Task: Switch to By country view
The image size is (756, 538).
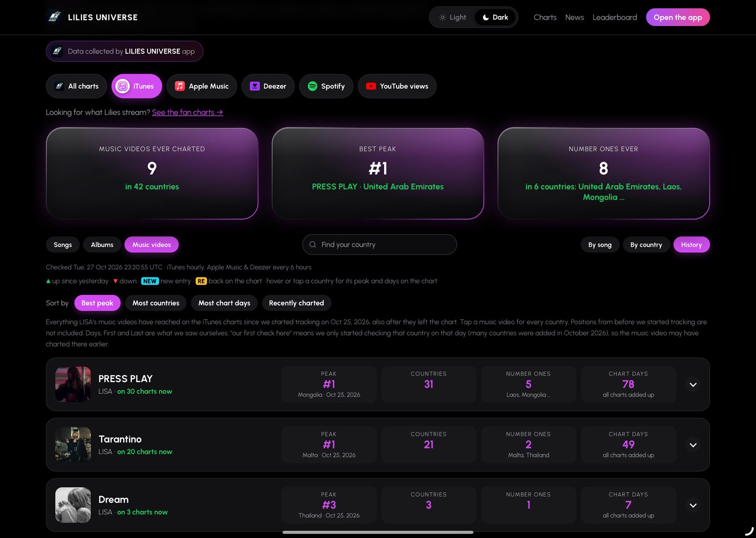Action: pos(646,244)
